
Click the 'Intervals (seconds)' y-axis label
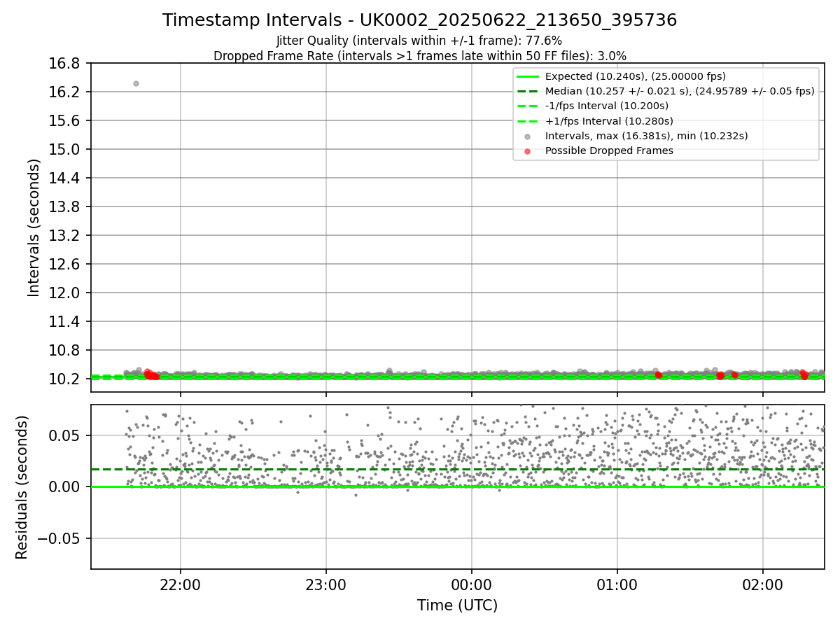(34, 227)
